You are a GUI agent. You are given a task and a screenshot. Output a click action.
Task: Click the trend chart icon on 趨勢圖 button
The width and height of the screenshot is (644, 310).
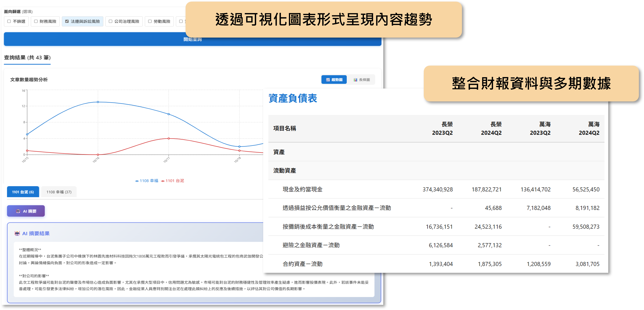point(328,80)
